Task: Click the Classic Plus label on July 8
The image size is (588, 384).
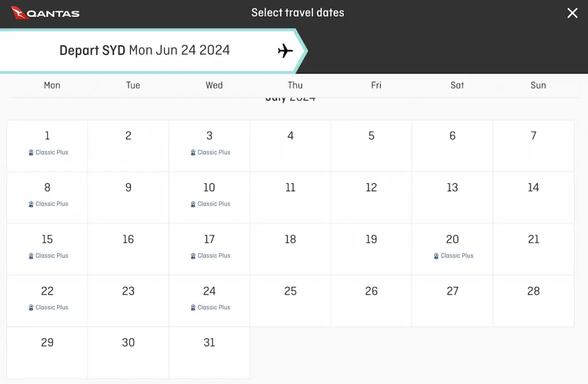Action: [x=52, y=204]
